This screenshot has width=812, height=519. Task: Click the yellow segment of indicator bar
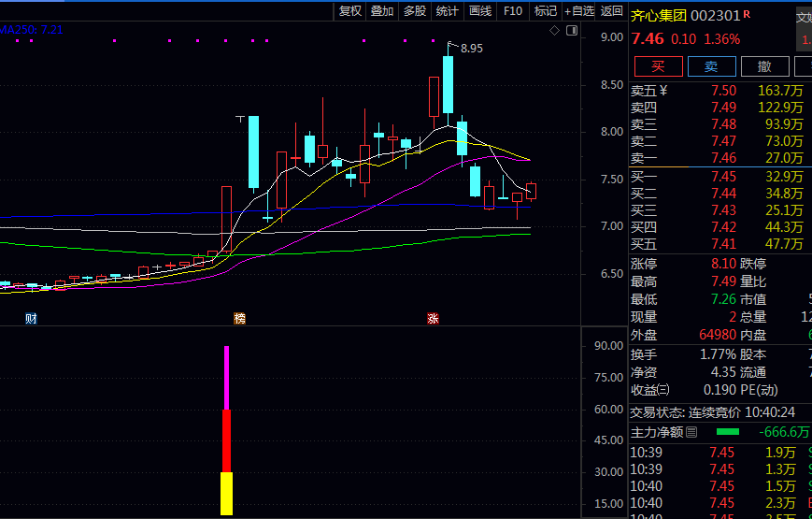pyautogui.click(x=226, y=494)
